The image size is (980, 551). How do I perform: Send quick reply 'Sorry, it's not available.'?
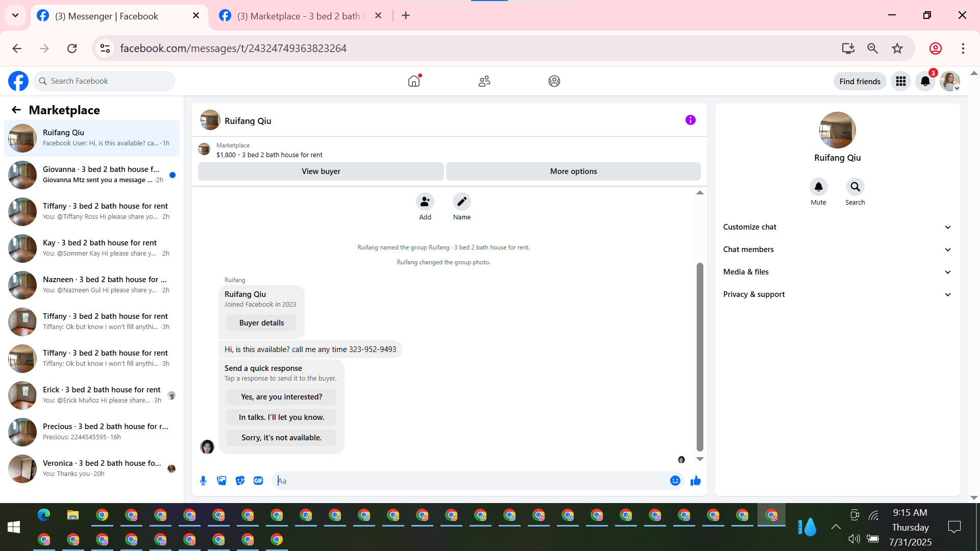281,438
